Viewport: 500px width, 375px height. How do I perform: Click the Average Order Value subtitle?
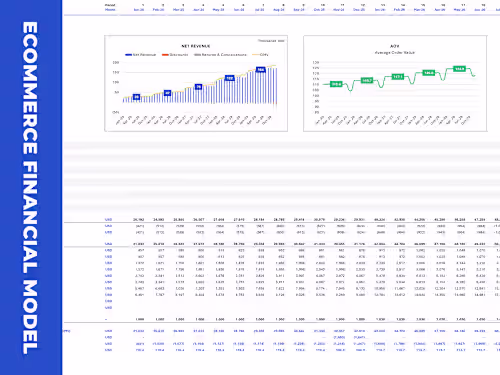pyautogui.click(x=395, y=53)
